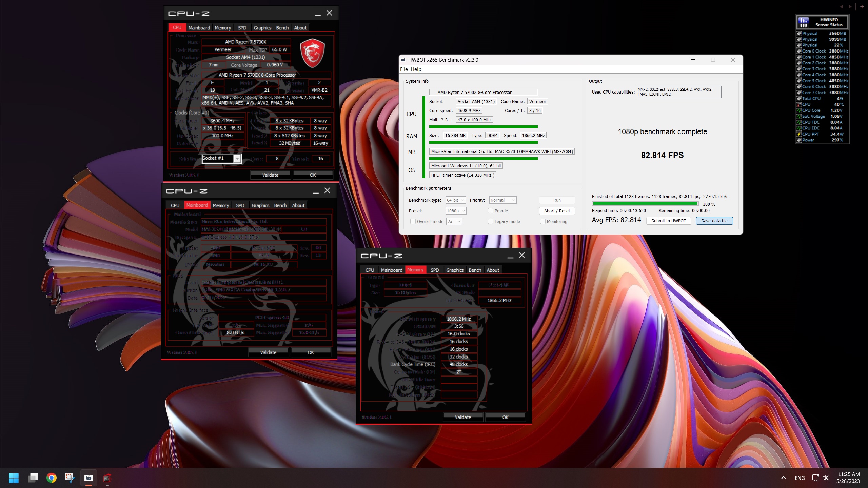
Task: Open About tab in bottom CPU-Z window
Action: point(493,270)
